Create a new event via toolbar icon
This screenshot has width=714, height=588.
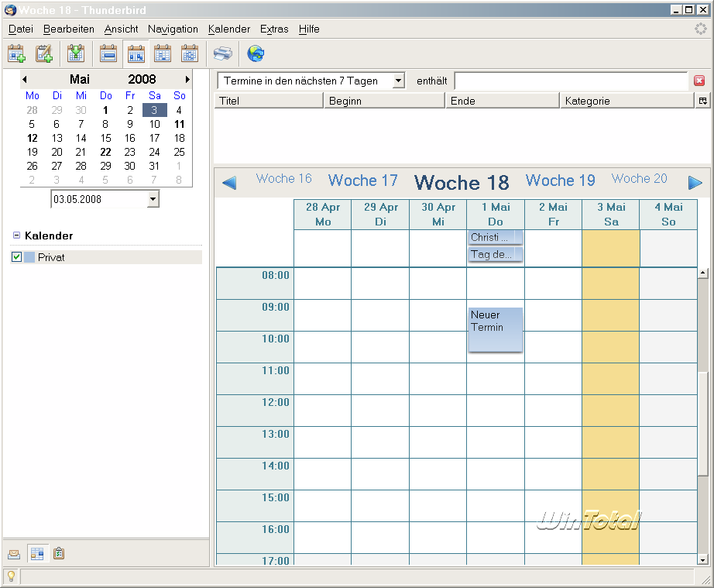point(16,53)
